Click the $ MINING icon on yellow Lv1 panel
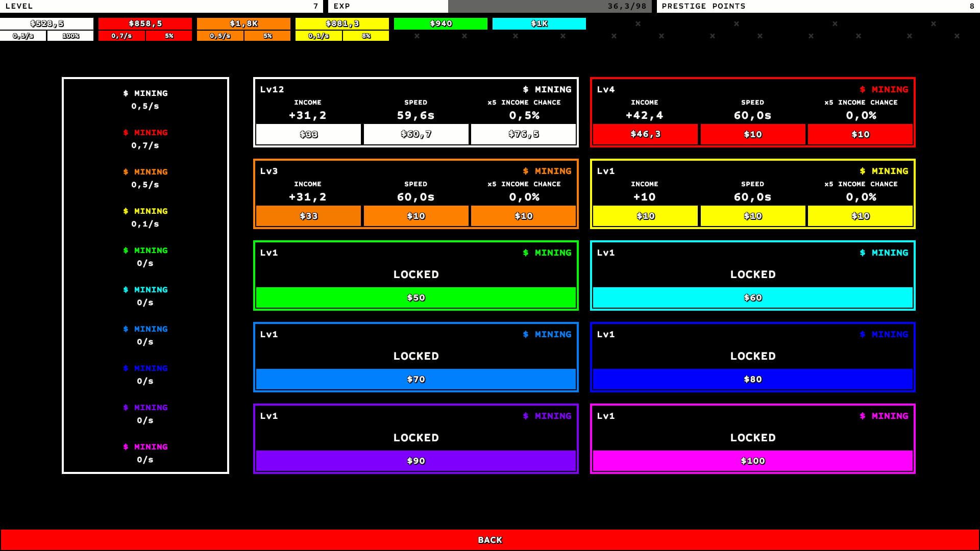 (x=884, y=171)
